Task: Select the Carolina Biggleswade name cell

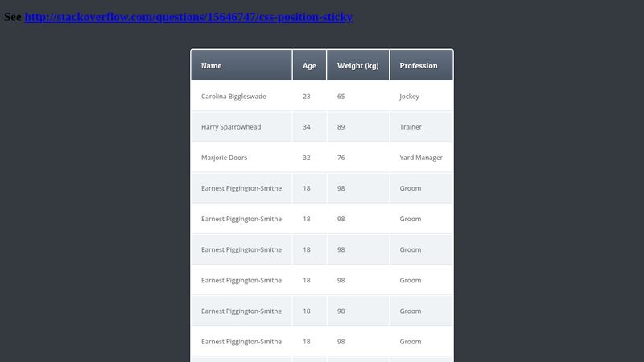Action: click(x=242, y=96)
